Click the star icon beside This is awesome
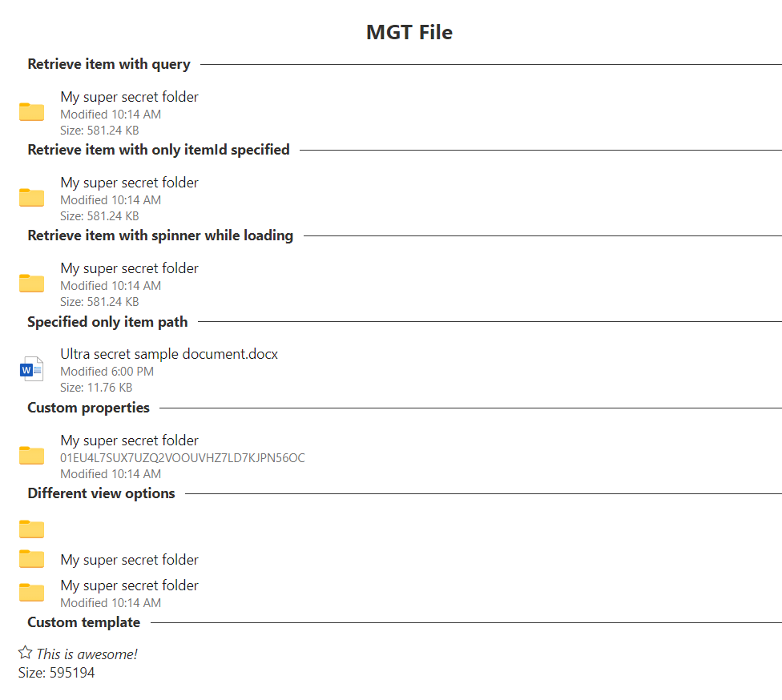Screen dimensions: 782x700 (x=26, y=653)
